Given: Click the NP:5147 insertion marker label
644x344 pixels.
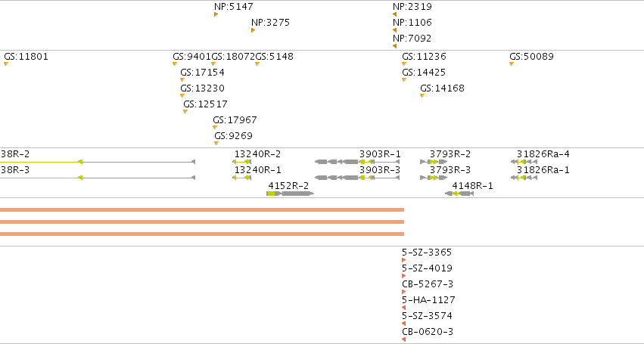Looking at the screenshot, I should [234, 7].
